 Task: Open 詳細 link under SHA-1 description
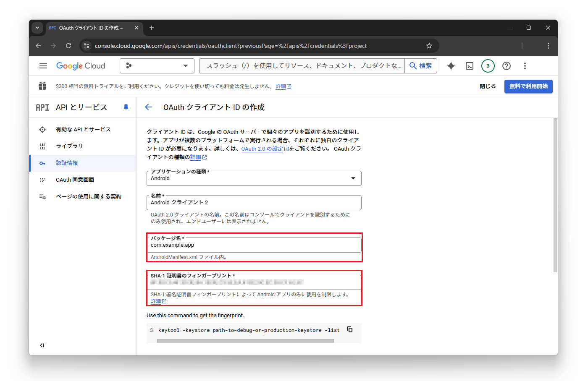pos(158,302)
